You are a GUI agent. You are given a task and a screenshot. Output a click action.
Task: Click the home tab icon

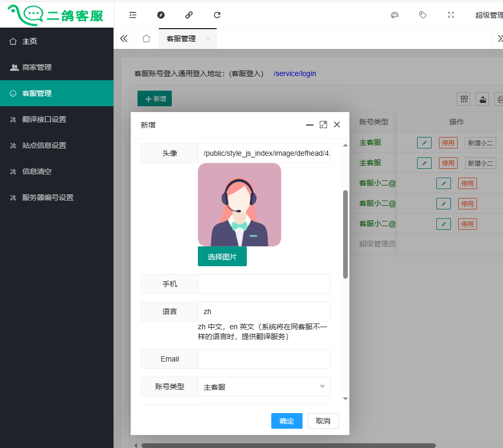click(x=146, y=39)
